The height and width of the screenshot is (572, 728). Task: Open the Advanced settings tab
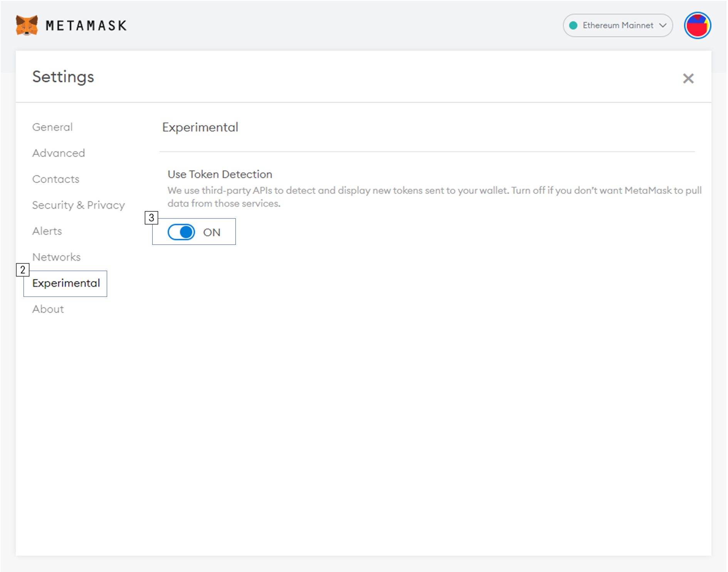click(59, 153)
